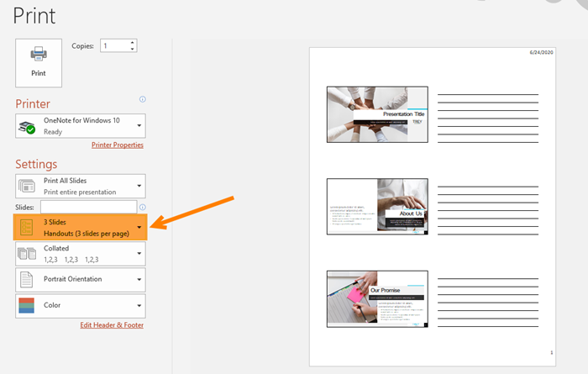Click the portrait page icon
This screenshot has height=374, width=588.
(26, 280)
